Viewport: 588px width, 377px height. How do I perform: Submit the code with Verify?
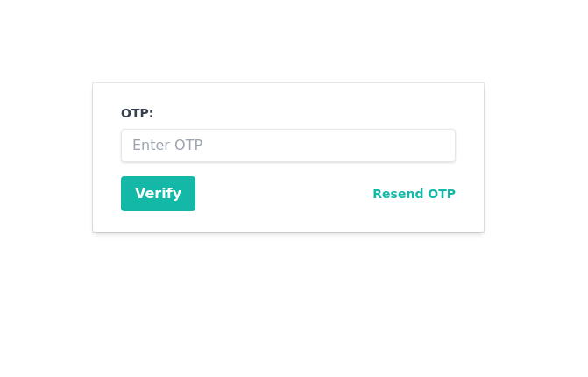(x=158, y=194)
